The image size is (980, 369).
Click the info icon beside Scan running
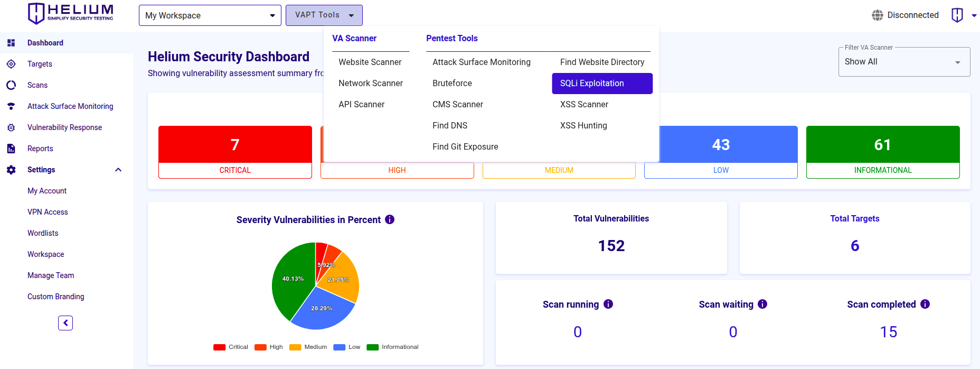coord(608,304)
